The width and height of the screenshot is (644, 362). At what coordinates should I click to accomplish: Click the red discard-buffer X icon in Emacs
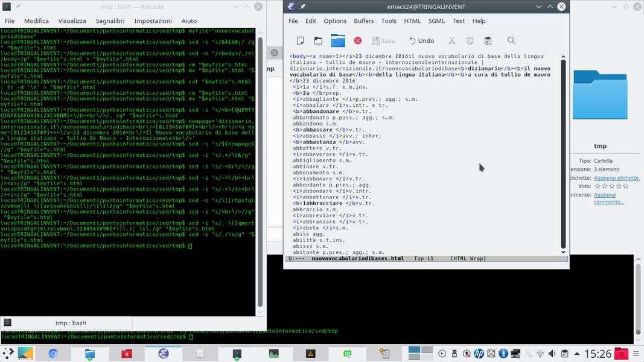pos(357,40)
